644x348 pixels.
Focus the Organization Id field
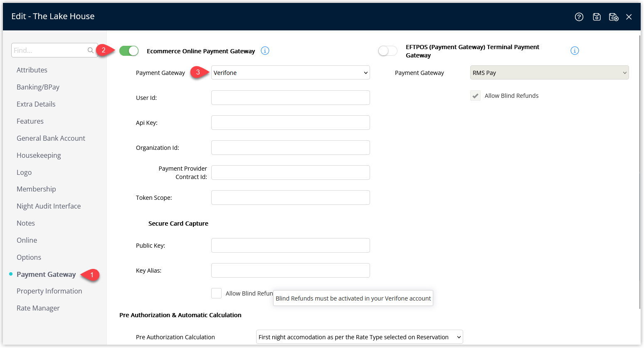pos(291,147)
